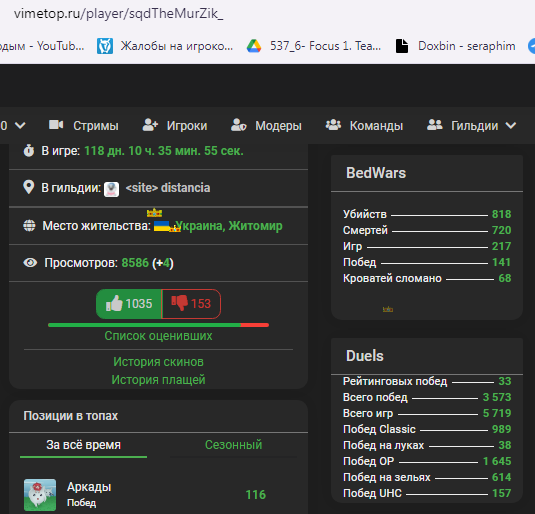Click the Команды group icon
Image resolution: width=535 pixels, height=514 pixels.
coord(333,125)
